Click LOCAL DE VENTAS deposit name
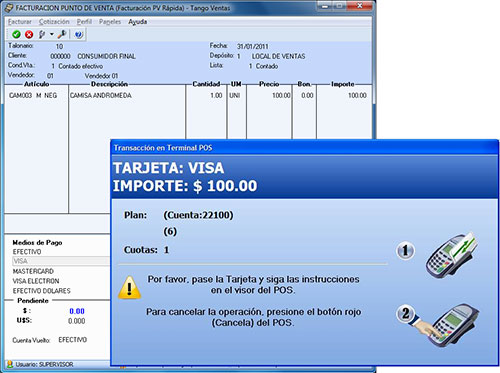This screenshot has width=500, height=373. tap(278, 56)
